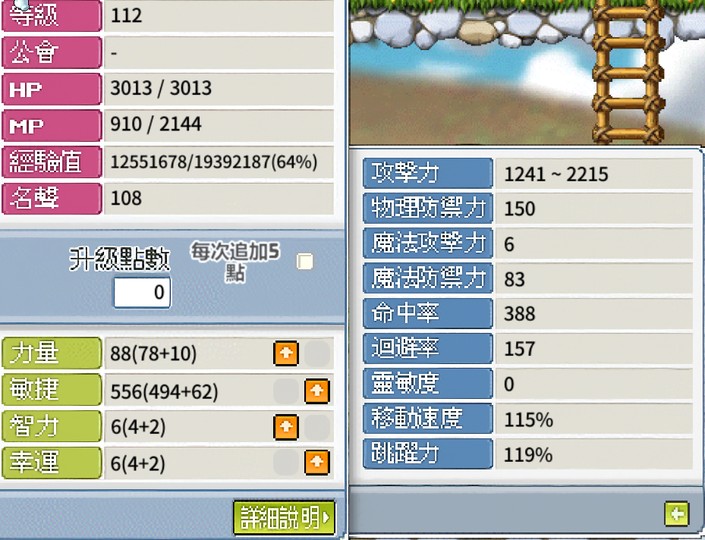Click the 命中率 accuracy label
The image size is (705, 540).
pyautogui.click(x=428, y=313)
